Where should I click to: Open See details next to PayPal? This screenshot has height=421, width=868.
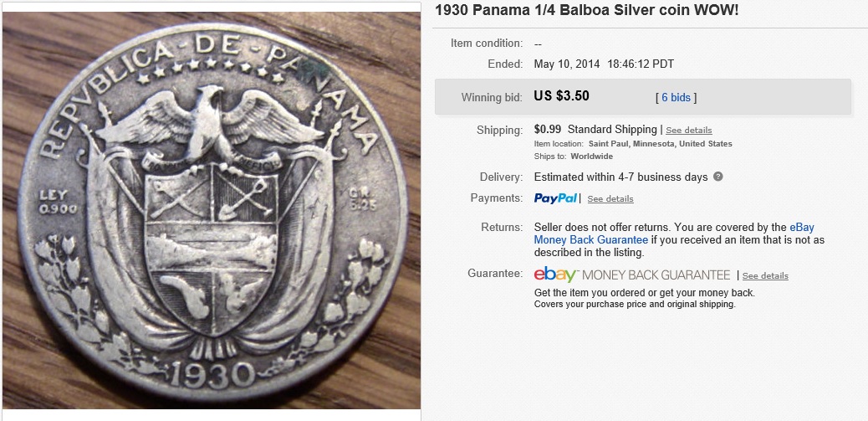coord(610,199)
